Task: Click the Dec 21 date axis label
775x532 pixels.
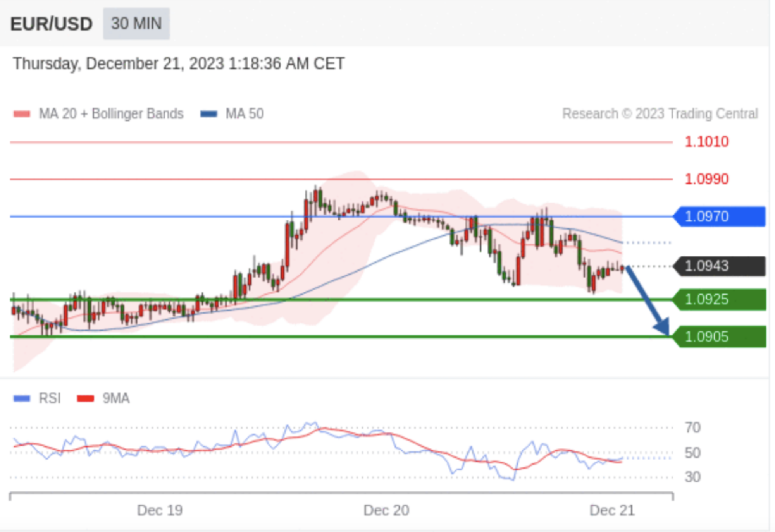Action: [x=612, y=511]
